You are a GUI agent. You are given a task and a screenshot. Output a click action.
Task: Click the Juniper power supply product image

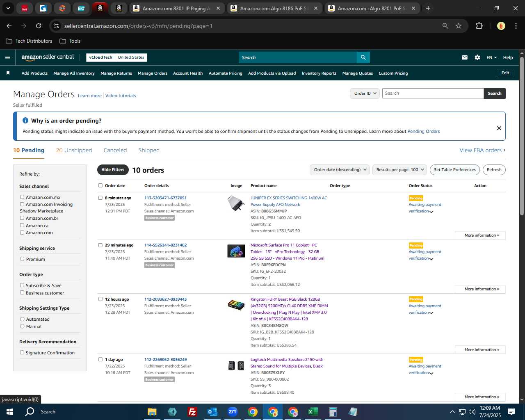click(x=236, y=203)
